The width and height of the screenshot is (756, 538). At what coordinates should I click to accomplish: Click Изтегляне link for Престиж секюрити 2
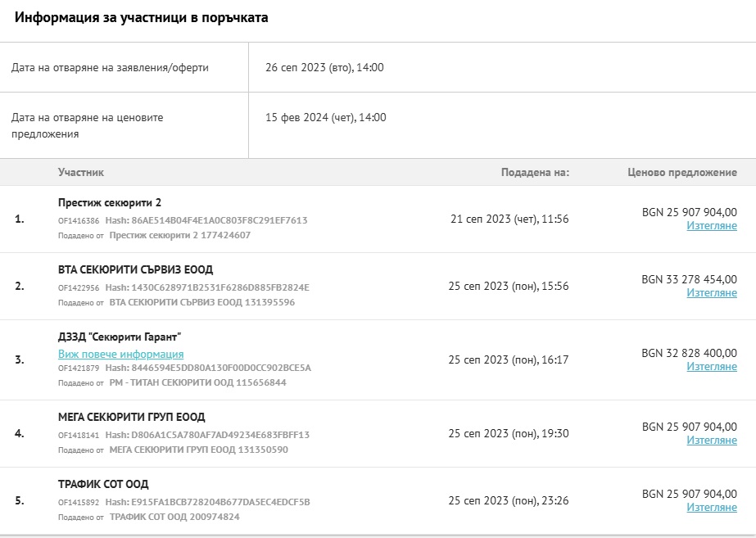click(711, 226)
